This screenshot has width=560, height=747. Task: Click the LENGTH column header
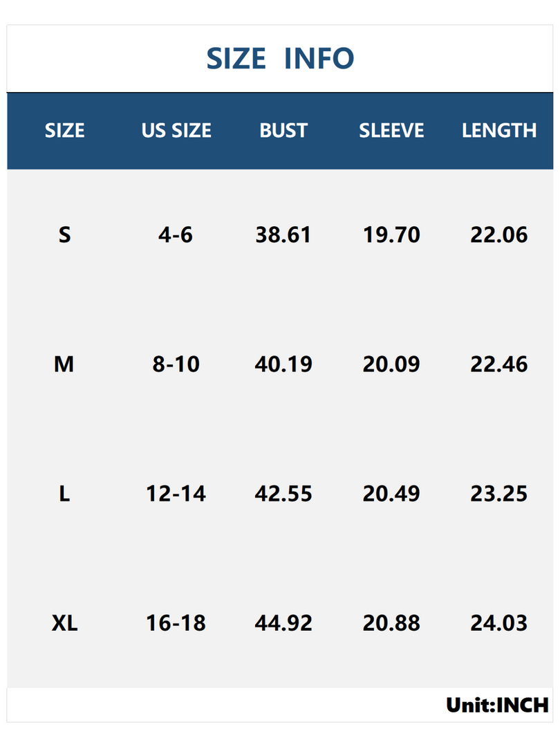[x=499, y=131]
